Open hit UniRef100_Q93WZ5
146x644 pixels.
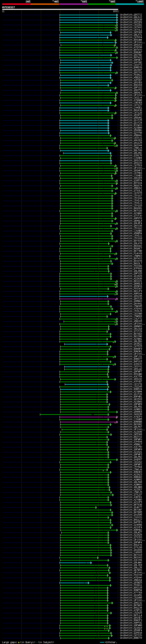131,583
